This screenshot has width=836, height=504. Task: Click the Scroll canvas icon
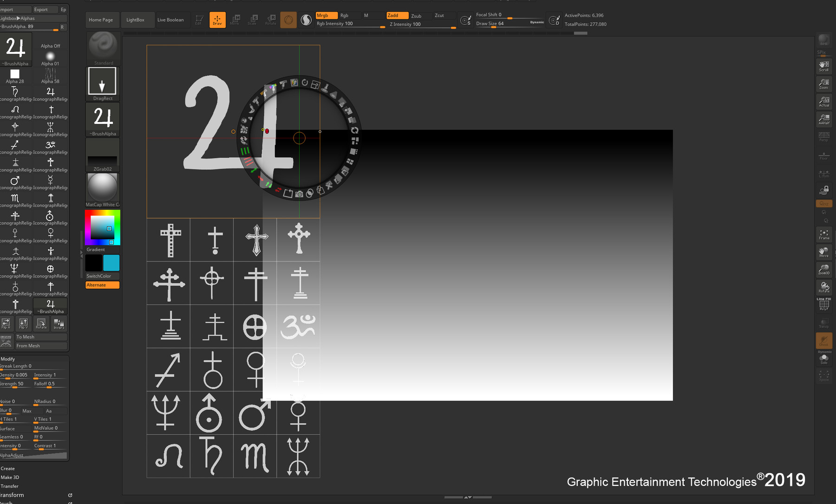824,66
